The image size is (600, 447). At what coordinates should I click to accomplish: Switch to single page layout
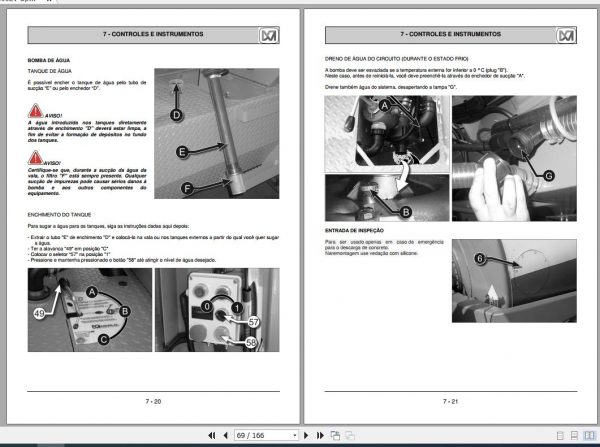coord(560,436)
